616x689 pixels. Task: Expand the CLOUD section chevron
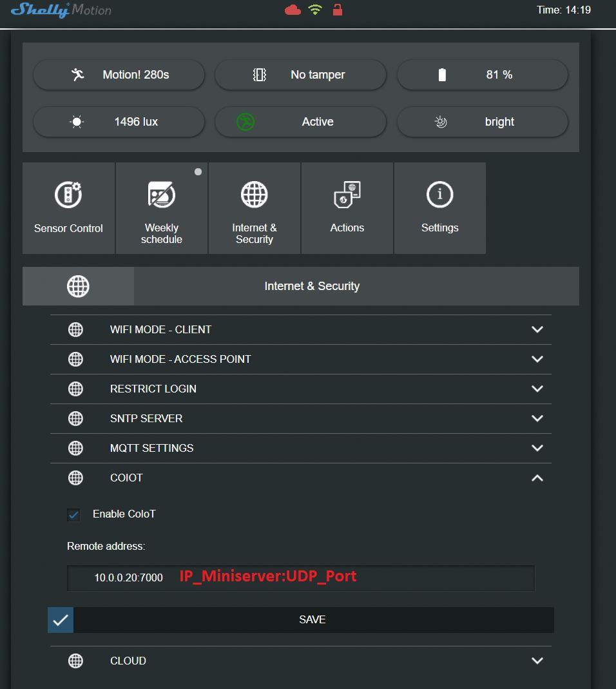click(537, 661)
